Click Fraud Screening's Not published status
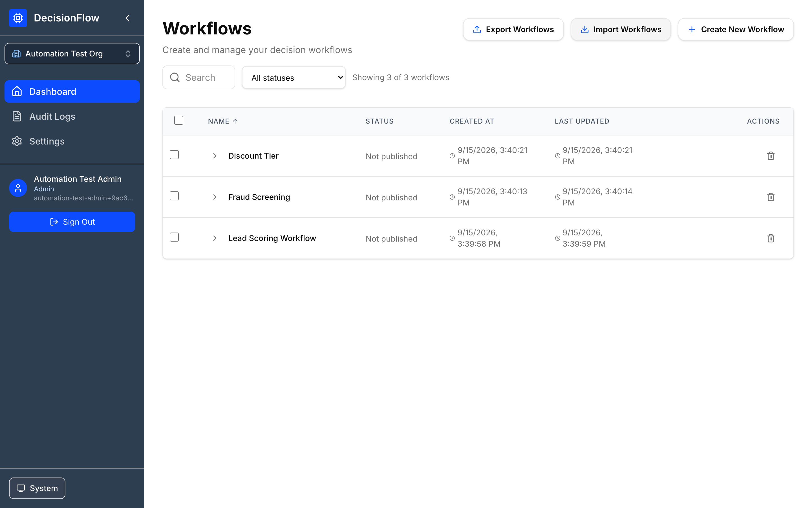The width and height of the screenshot is (812, 508). click(391, 198)
